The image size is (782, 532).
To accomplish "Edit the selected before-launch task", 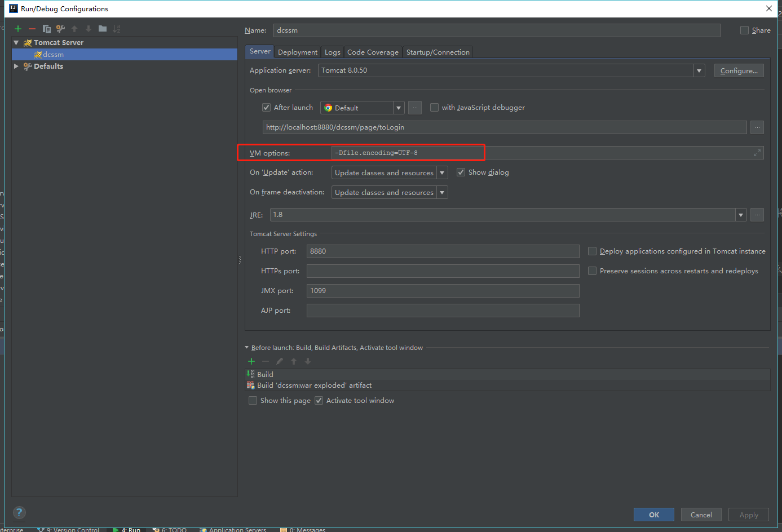I will pos(280,361).
